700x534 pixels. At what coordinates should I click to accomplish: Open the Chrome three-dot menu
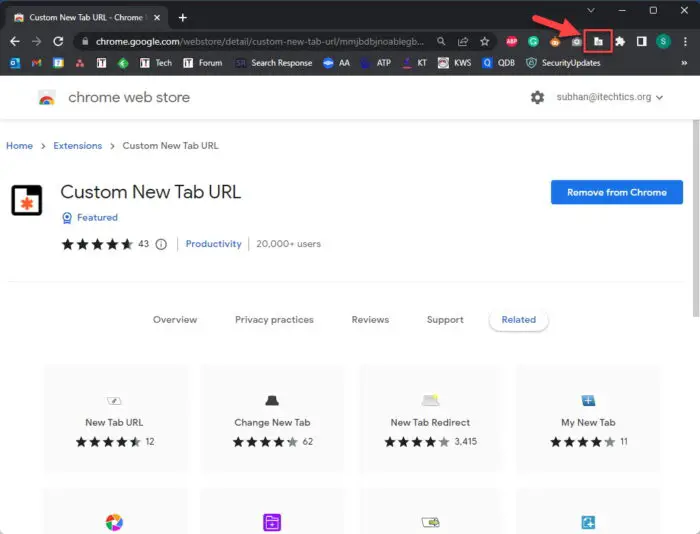click(684, 41)
